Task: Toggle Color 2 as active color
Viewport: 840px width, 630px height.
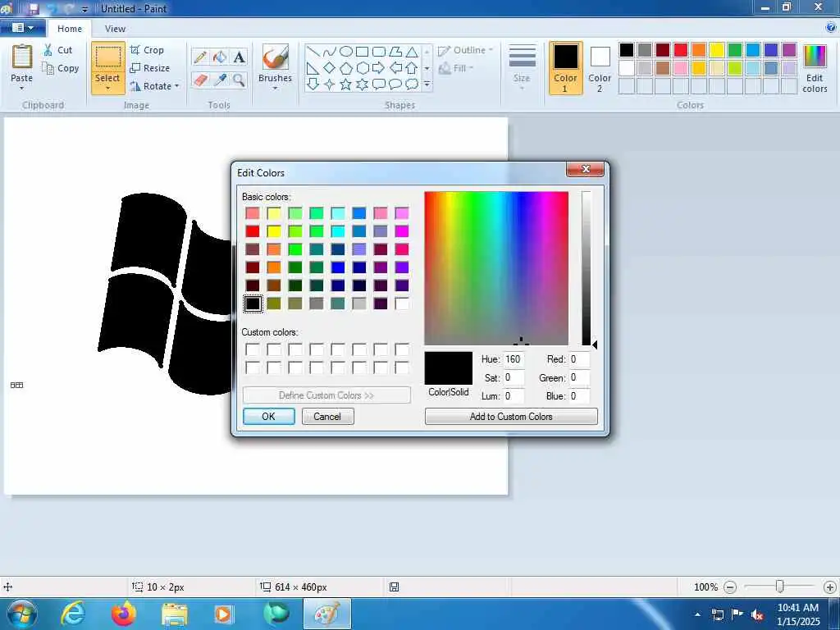Action: 600,68
